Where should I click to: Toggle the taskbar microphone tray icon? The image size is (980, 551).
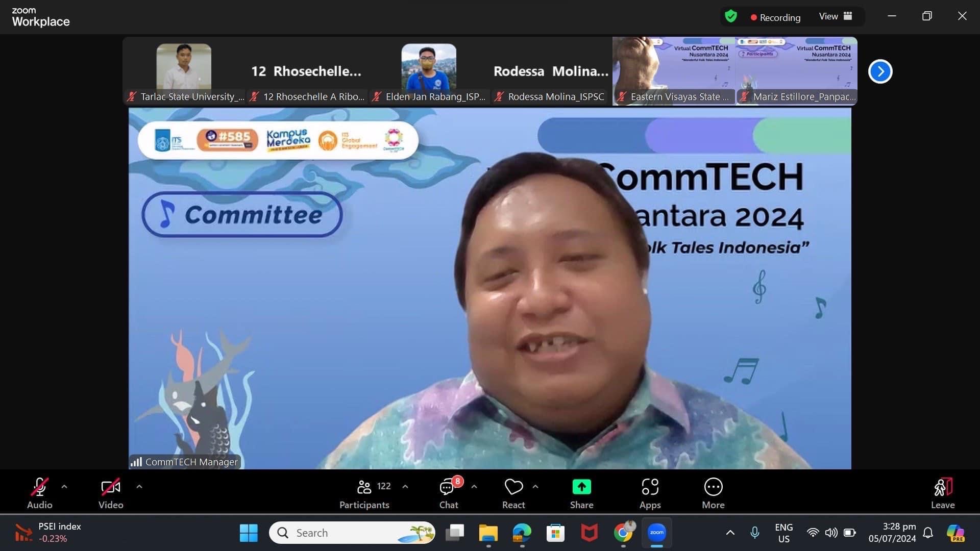point(755,533)
